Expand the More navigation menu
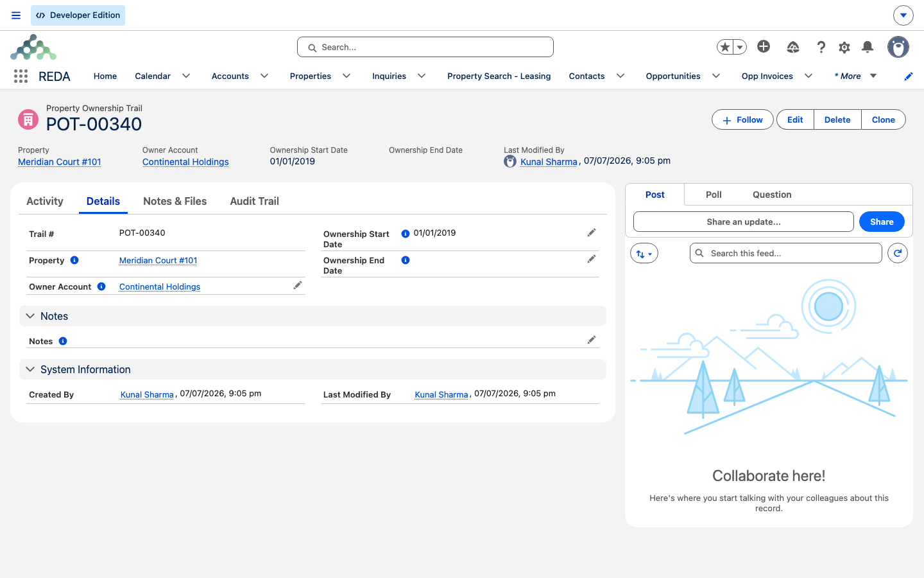 pyautogui.click(x=856, y=76)
